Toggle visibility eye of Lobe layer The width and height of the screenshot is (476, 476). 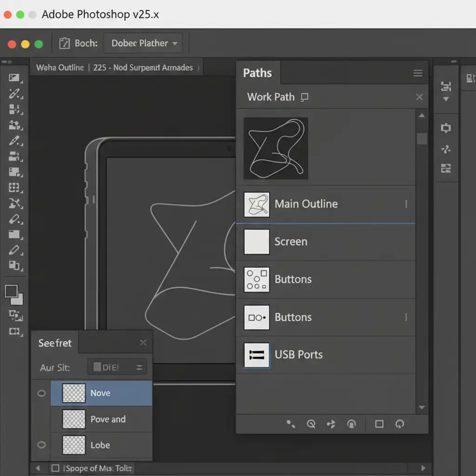click(x=41, y=445)
